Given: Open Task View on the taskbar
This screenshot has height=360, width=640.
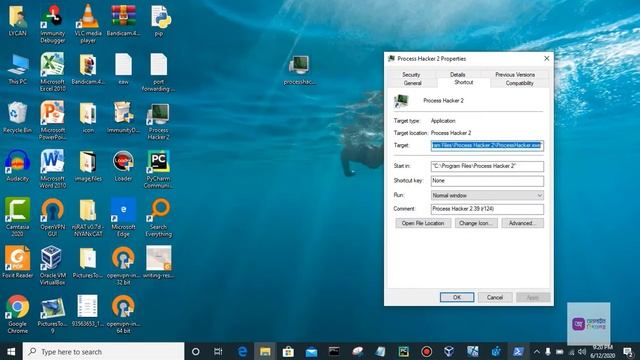Looking at the screenshot, I should pyautogui.click(x=218, y=351).
